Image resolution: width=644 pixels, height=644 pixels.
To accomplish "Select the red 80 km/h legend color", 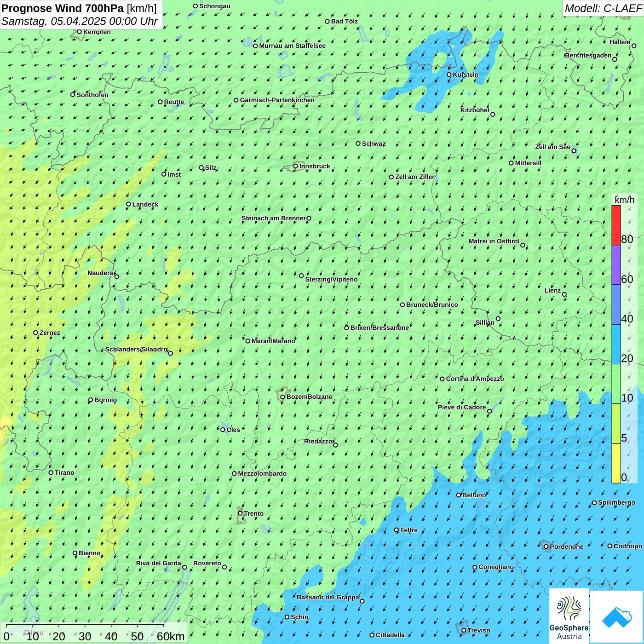I will point(616,225).
